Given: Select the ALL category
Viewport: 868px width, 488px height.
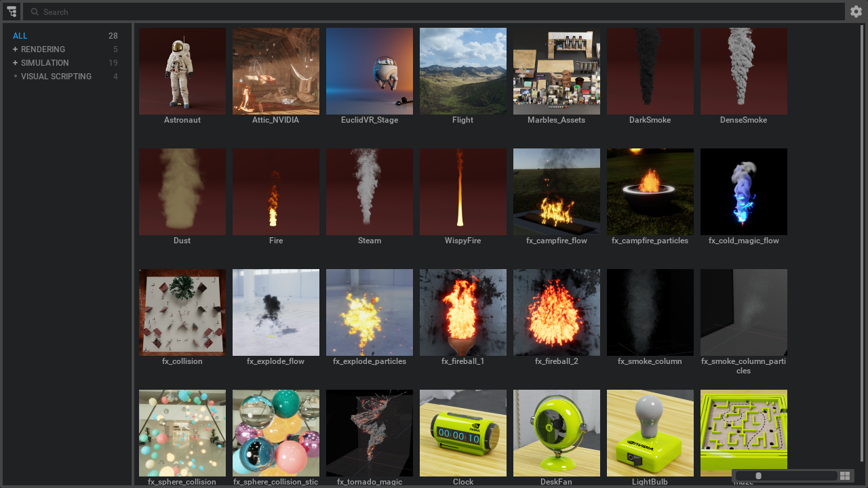Looking at the screenshot, I should click(x=20, y=36).
